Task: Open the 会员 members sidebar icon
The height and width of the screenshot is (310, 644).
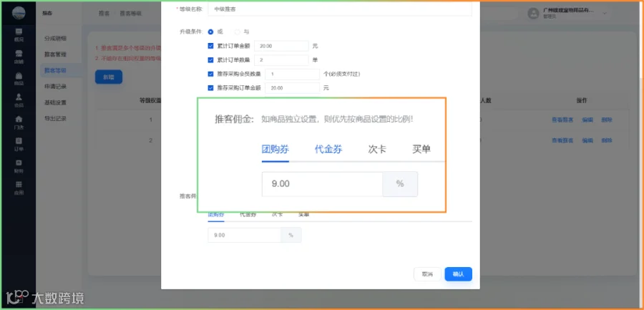Action: click(x=19, y=100)
